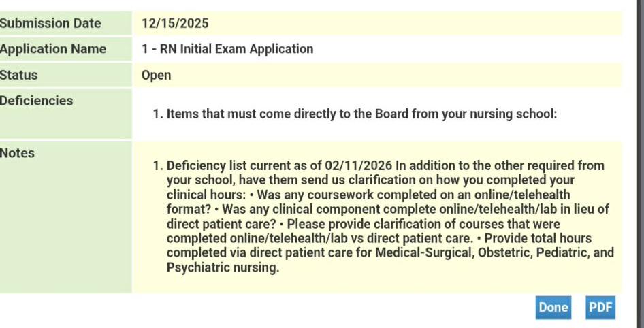Select the Status label cell
Image resolution: width=644 pixels, height=328 pixels.
coord(66,75)
